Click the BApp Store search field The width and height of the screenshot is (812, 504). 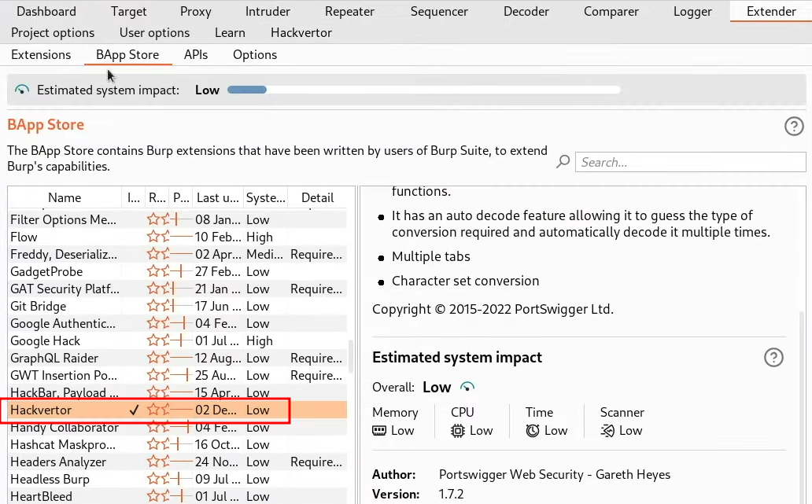click(x=690, y=162)
